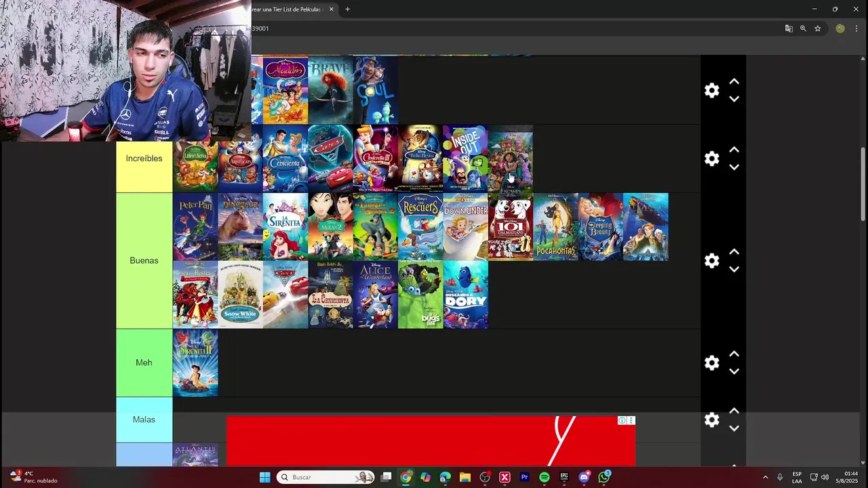Open Spotify from the taskbar

(544, 477)
